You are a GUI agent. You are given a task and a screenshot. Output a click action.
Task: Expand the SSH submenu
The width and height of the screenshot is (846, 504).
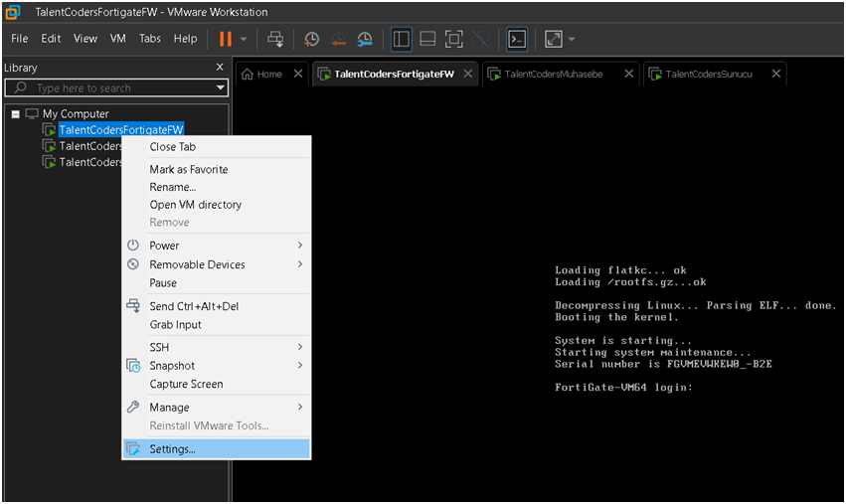(x=217, y=347)
